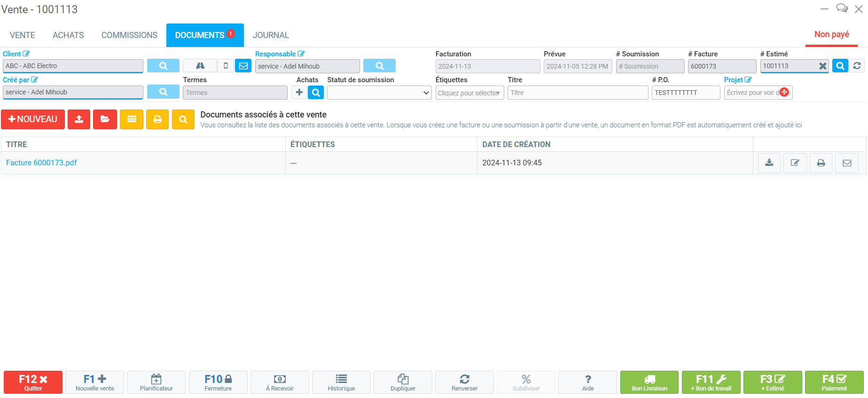
Task: Click the yellow grid view icon
Action: (132, 119)
